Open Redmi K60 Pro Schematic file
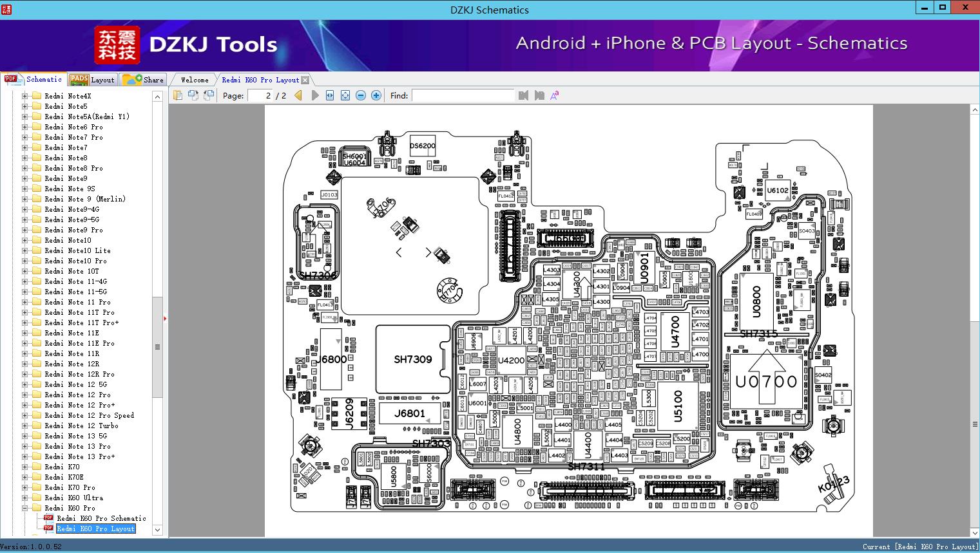Viewport: 980px width, 553px height. coord(101,518)
